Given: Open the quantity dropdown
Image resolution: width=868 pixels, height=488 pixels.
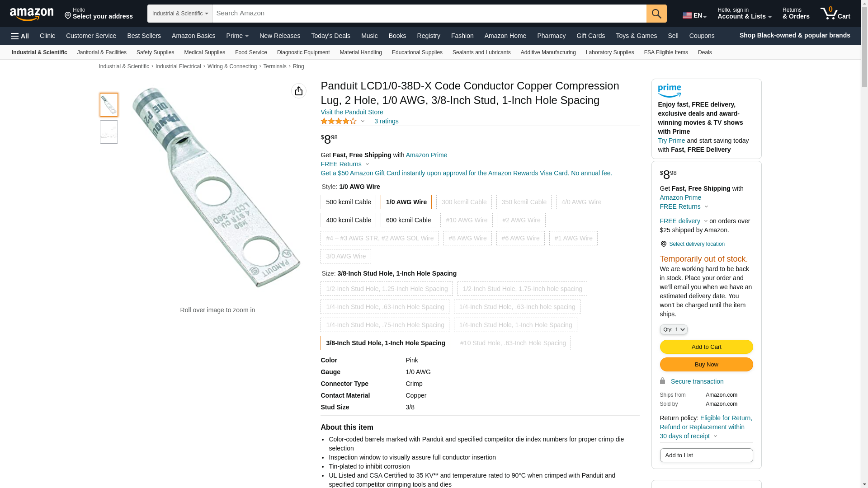Looking at the screenshot, I should [674, 329].
